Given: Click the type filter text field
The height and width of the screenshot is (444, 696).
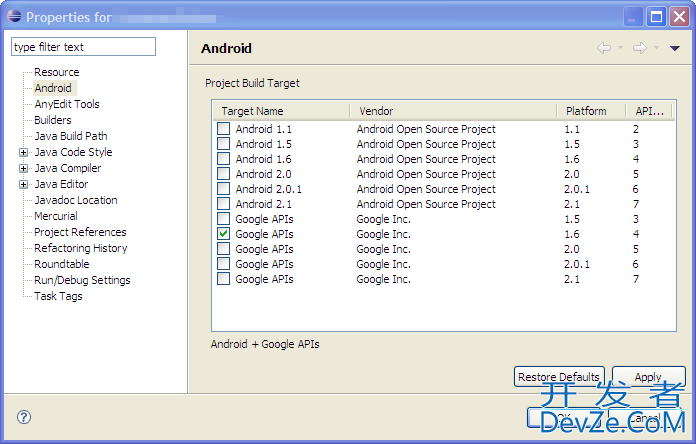Looking at the screenshot, I should point(83,47).
